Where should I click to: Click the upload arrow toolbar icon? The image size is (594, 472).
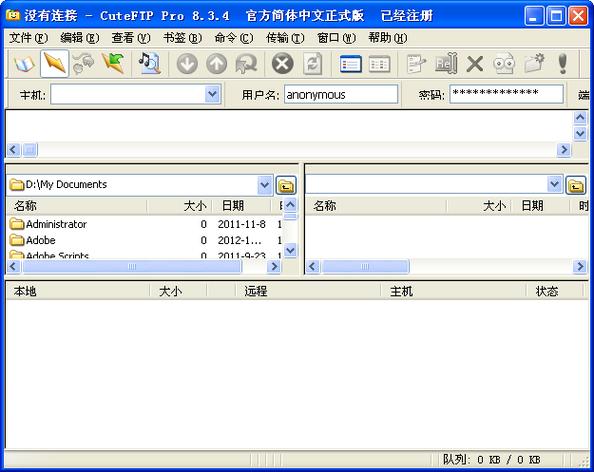pos(216,64)
